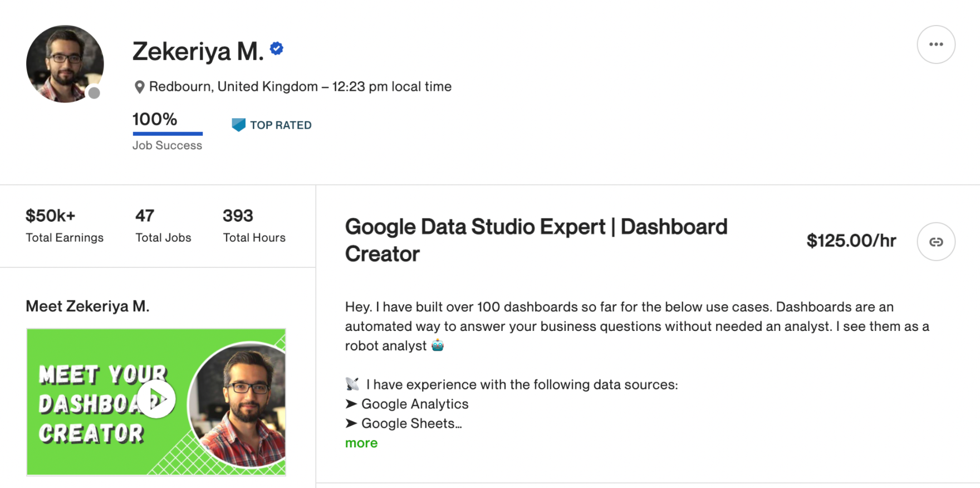Click the robot emoji in the description
Image resolution: width=980 pixels, height=488 pixels.
point(438,345)
